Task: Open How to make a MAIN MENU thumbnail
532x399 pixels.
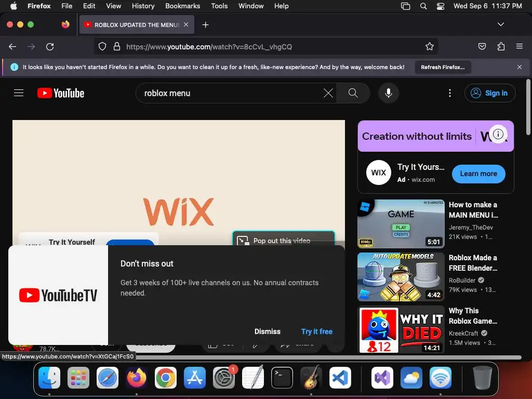Action: click(401, 224)
